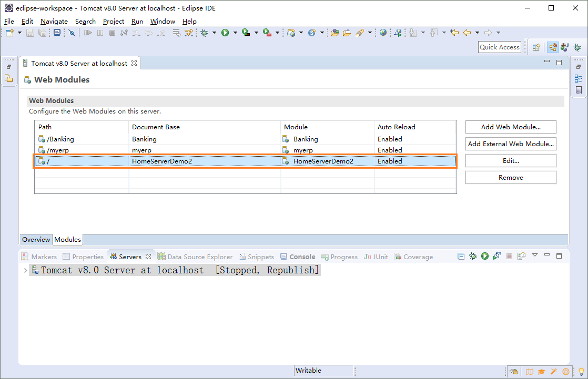The height and width of the screenshot is (379, 588).
Task: Click the Disconnect debug icon
Action: (124, 33)
